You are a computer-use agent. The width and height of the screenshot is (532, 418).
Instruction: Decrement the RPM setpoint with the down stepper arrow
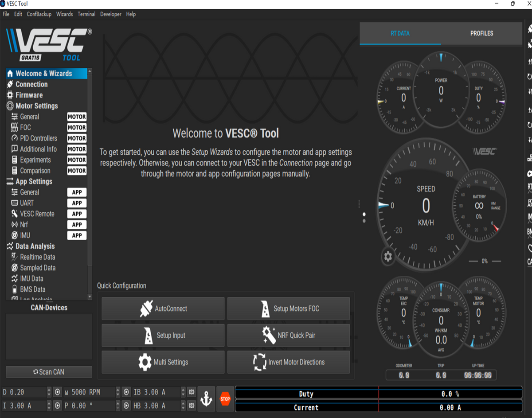pyautogui.click(x=117, y=394)
